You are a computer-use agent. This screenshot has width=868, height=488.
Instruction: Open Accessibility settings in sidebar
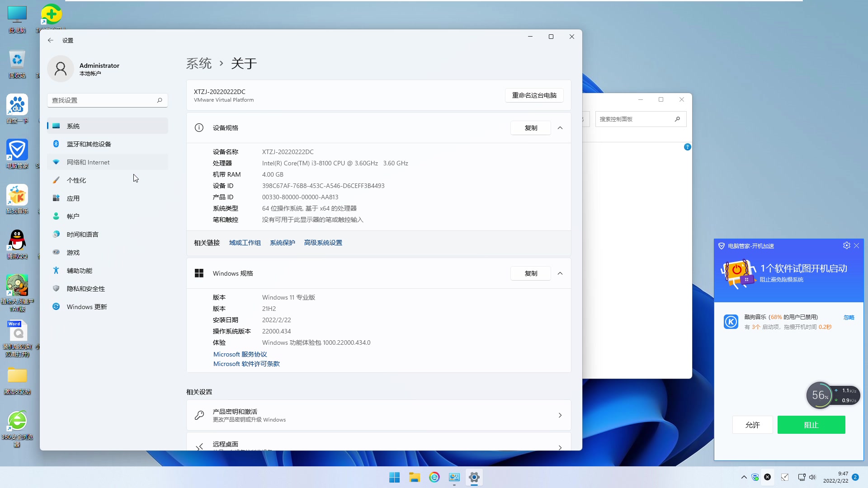108,271
